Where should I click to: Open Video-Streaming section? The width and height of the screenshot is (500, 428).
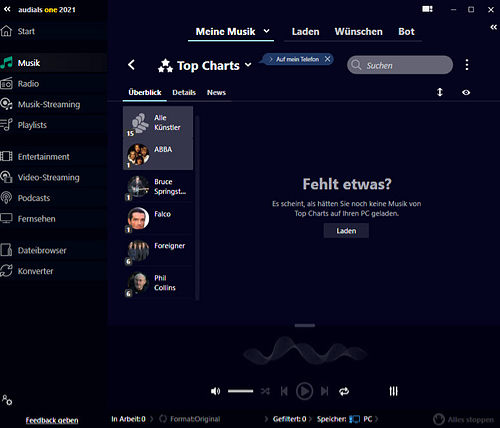point(53,177)
